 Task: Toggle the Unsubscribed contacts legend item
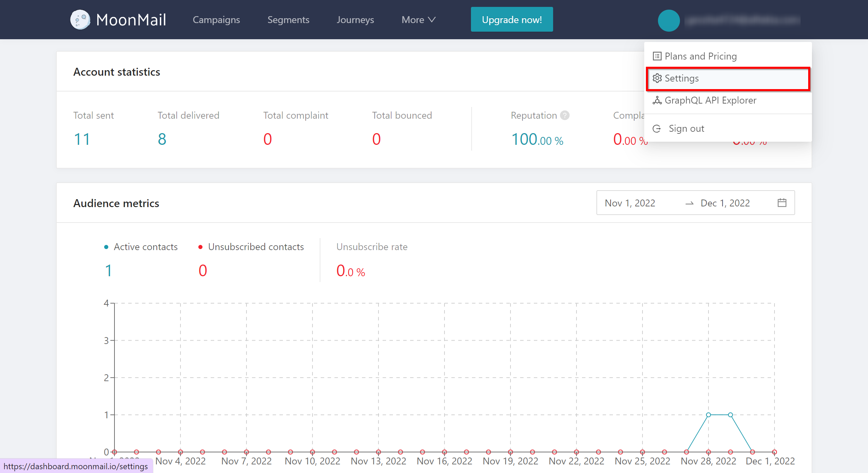pos(251,247)
